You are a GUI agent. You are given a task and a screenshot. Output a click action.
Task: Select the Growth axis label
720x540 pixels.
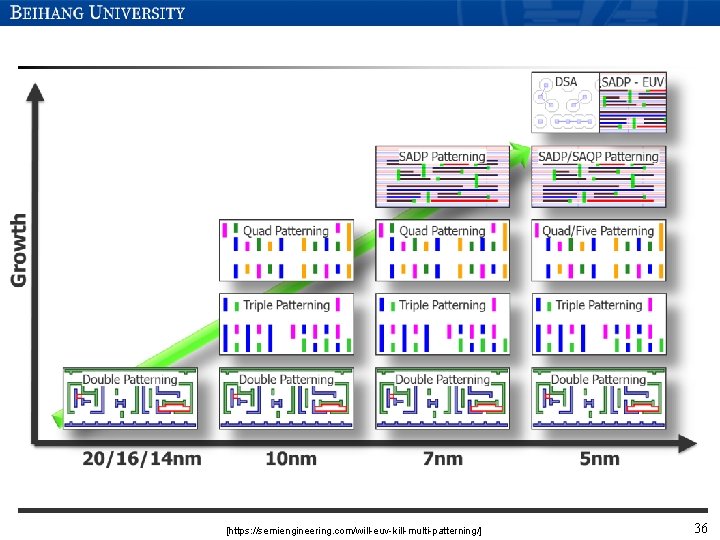point(19,250)
